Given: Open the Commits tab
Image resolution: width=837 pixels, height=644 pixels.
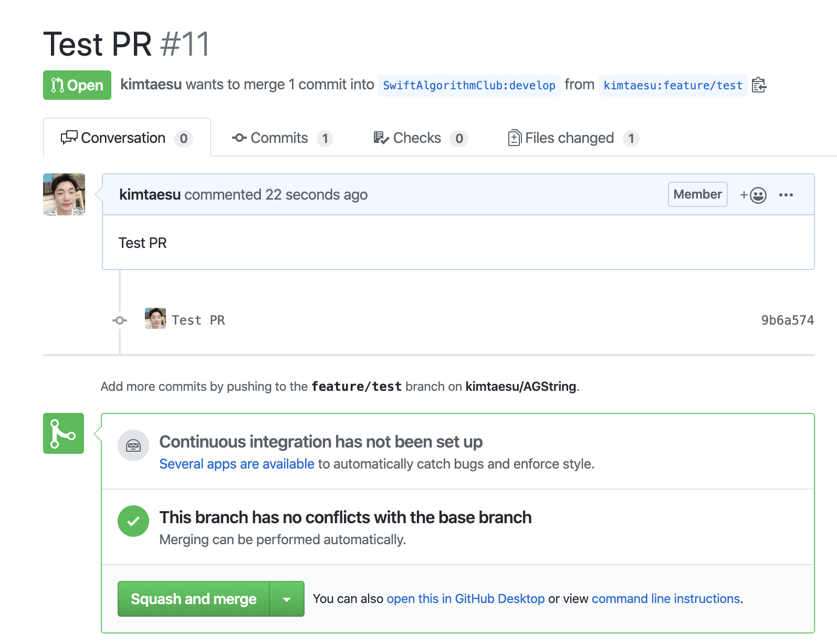Looking at the screenshot, I should click(x=282, y=138).
